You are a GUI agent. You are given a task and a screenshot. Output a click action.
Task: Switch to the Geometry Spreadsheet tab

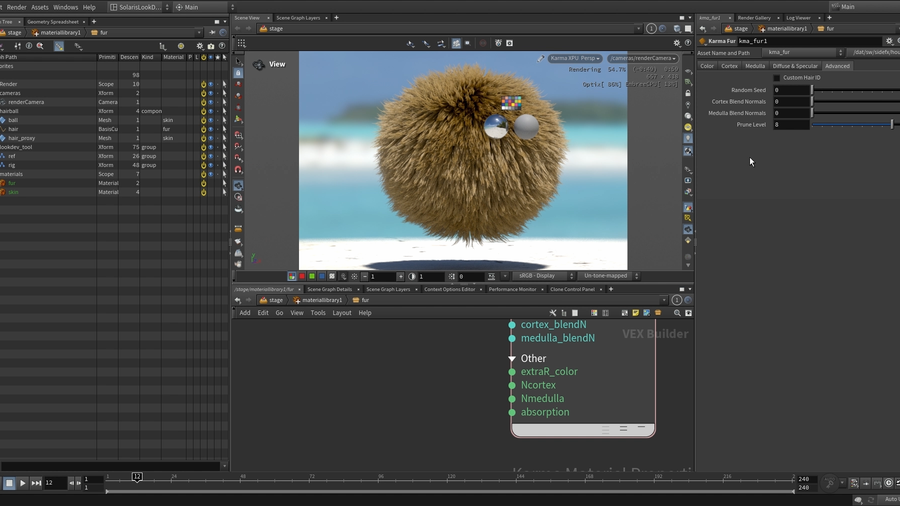pyautogui.click(x=52, y=22)
